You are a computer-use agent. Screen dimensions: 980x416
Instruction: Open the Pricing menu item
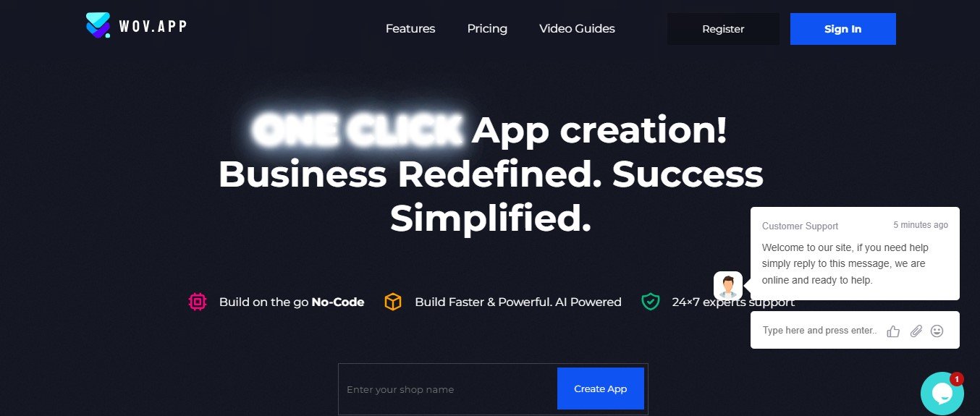pos(487,29)
